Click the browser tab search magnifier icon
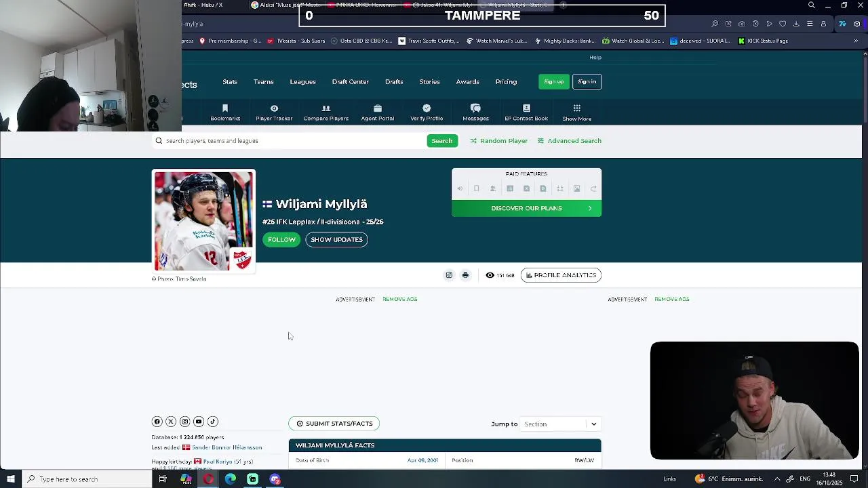The image size is (868, 488). (x=812, y=5)
